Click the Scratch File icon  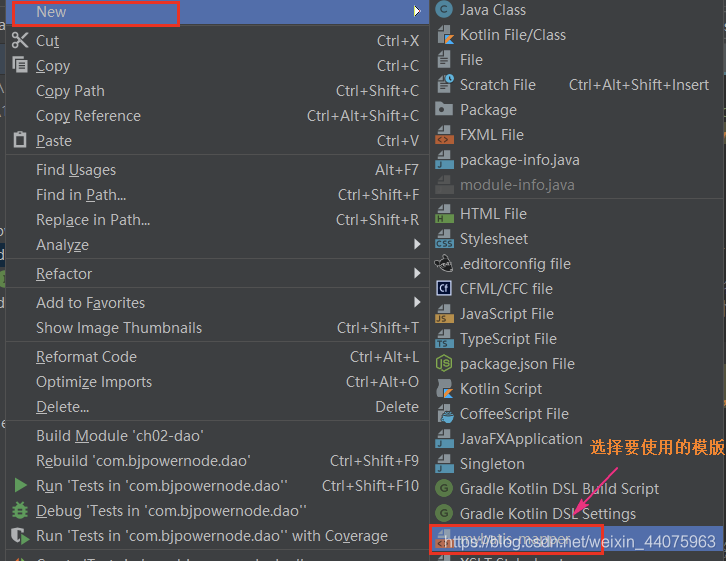point(444,85)
